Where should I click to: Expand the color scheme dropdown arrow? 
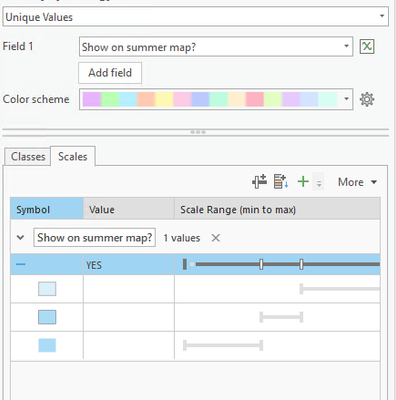pyautogui.click(x=346, y=99)
